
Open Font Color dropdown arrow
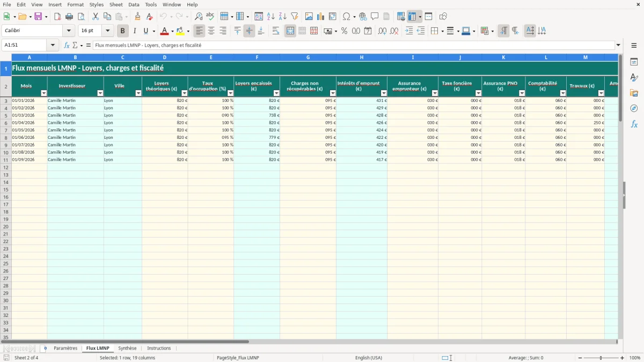pos(172,31)
